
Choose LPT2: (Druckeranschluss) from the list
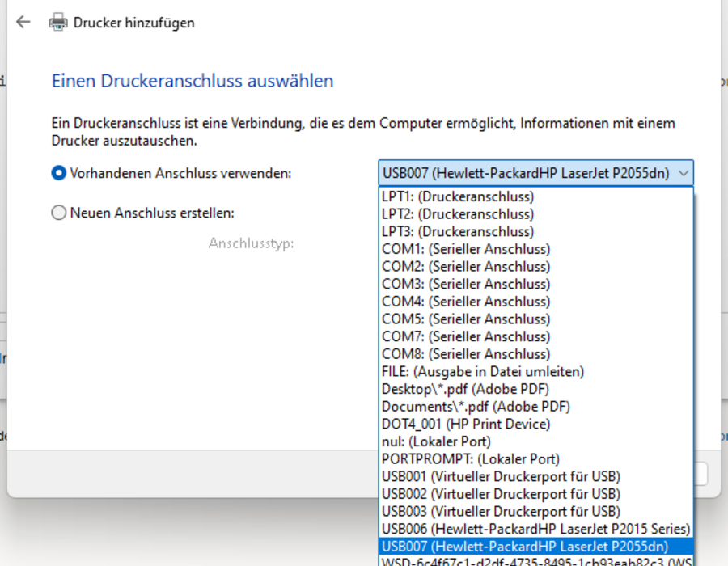536,214
